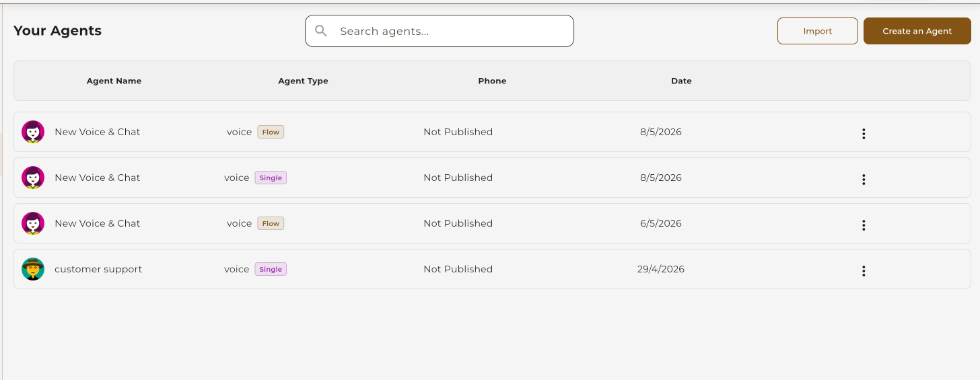The image size is (980, 380).
Task: Click date 8/5/2026 in the first Flow row
Action: [661, 132]
